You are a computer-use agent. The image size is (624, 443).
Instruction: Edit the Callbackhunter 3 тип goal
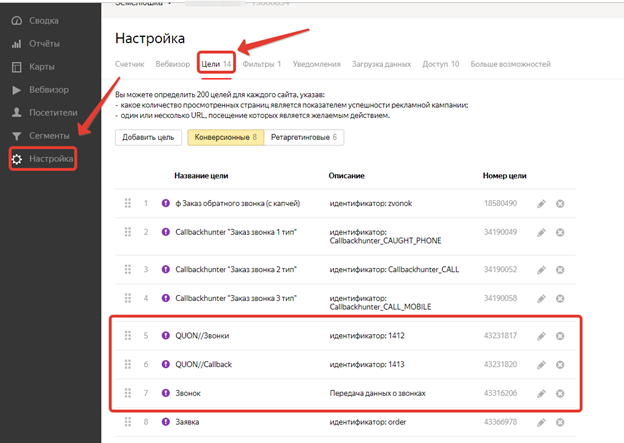tap(541, 299)
